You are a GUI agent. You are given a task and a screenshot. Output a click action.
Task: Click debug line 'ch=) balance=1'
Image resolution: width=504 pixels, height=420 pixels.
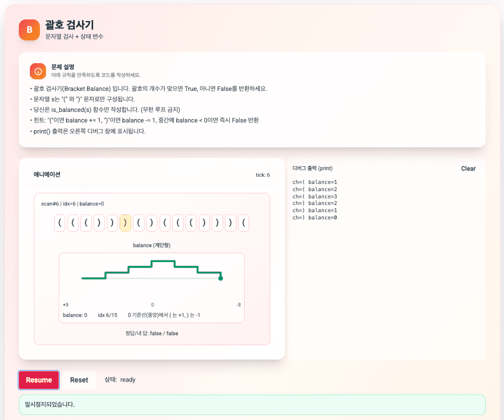pyautogui.click(x=315, y=211)
